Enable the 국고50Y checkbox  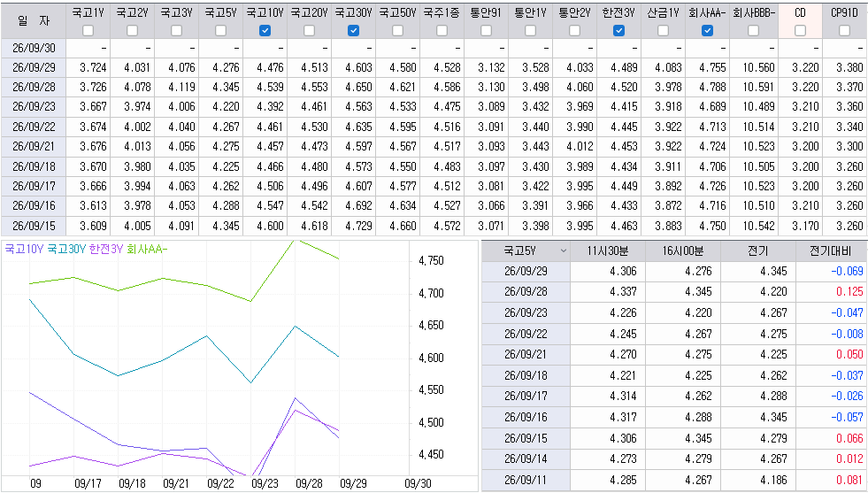coord(398,31)
